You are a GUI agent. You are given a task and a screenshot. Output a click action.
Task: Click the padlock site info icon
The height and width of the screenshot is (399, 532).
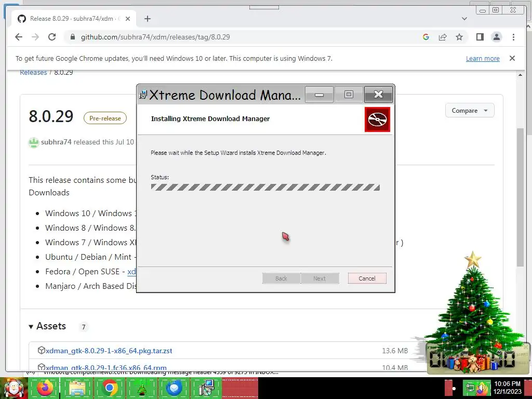click(x=73, y=37)
